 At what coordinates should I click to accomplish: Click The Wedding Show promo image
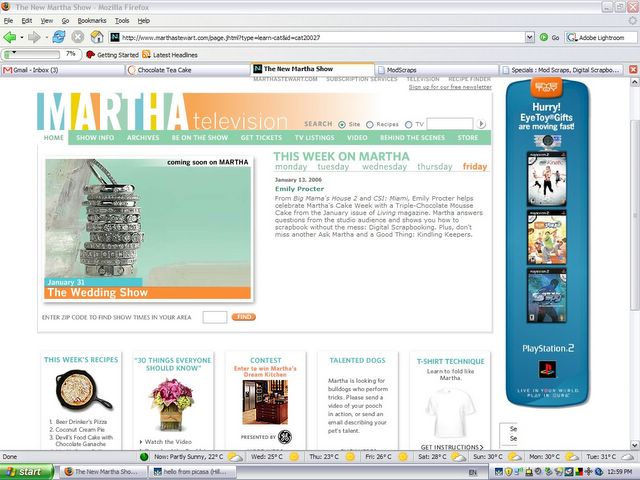coord(148,229)
